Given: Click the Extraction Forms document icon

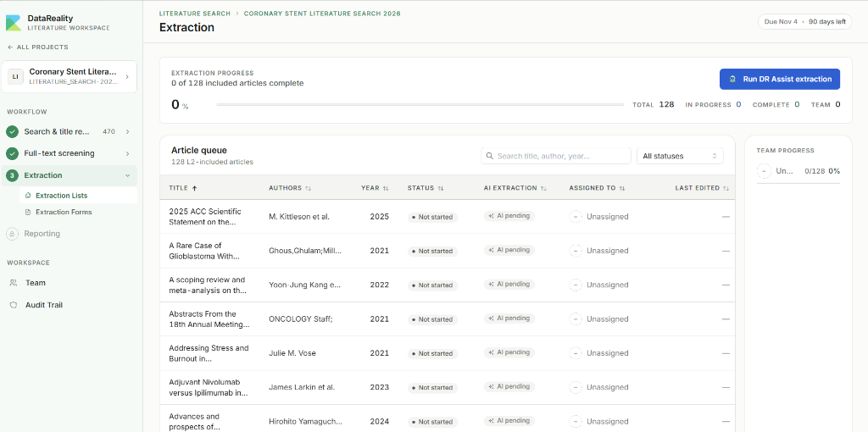Looking at the screenshot, I should point(28,212).
